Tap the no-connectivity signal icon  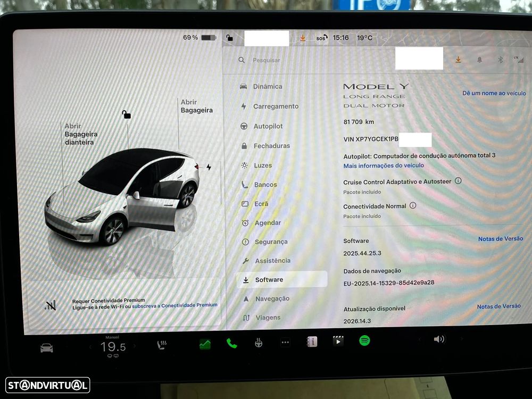(x=50, y=305)
